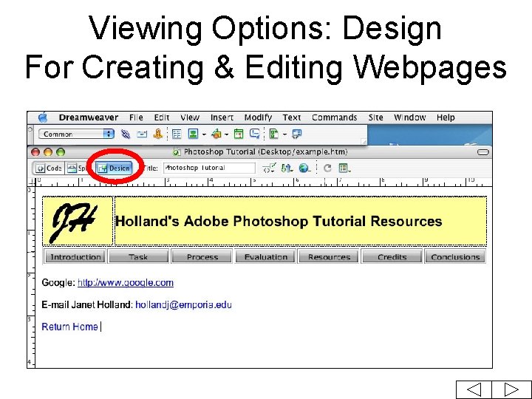
Task: Go to the next slide arrow
Action: [x=511, y=389]
